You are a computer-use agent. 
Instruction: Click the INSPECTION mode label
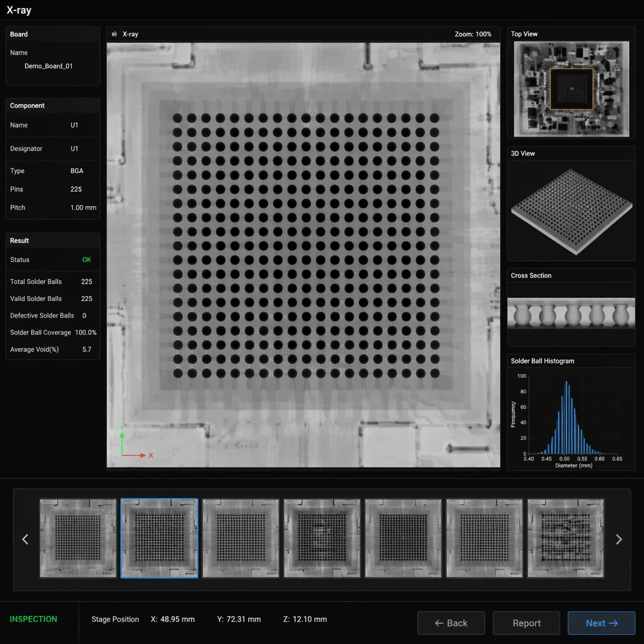pyautogui.click(x=33, y=619)
